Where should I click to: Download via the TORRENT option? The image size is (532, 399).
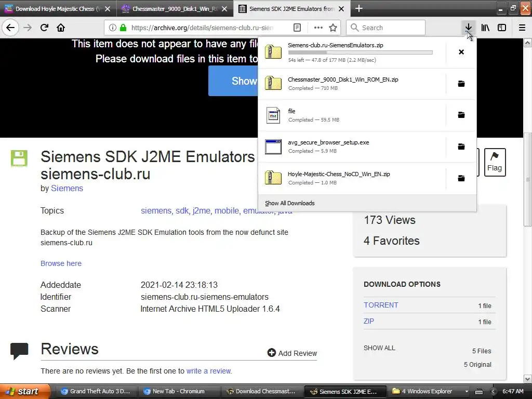pyautogui.click(x=381, y=305)
